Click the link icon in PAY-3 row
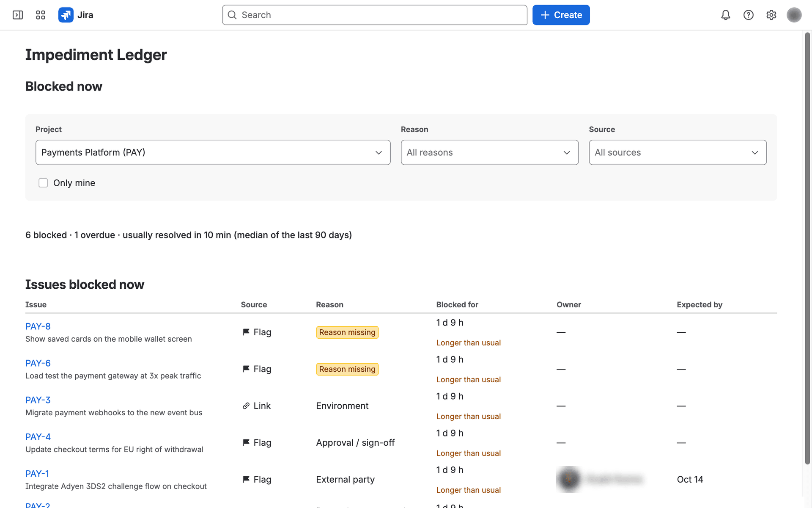812x508 pixels. [246, 406]
